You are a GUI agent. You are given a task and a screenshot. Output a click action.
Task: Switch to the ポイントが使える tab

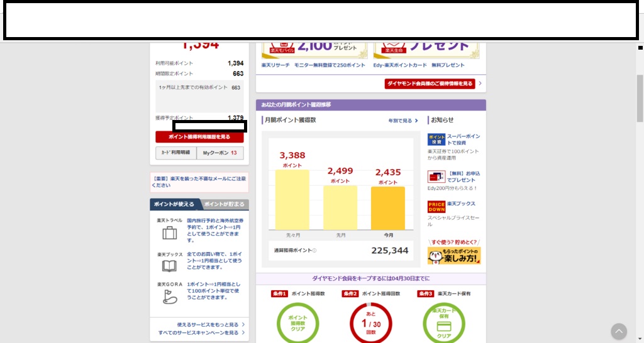tap(174, 204)
